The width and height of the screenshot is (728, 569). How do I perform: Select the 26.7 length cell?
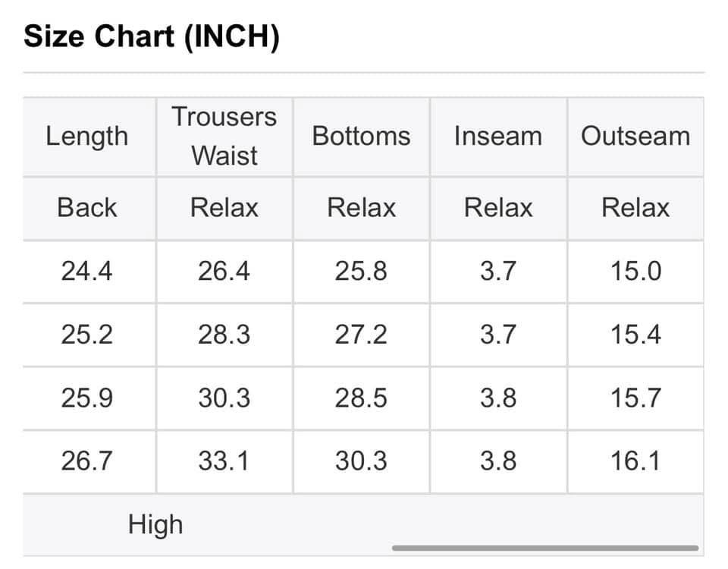[x=86, y=462]
